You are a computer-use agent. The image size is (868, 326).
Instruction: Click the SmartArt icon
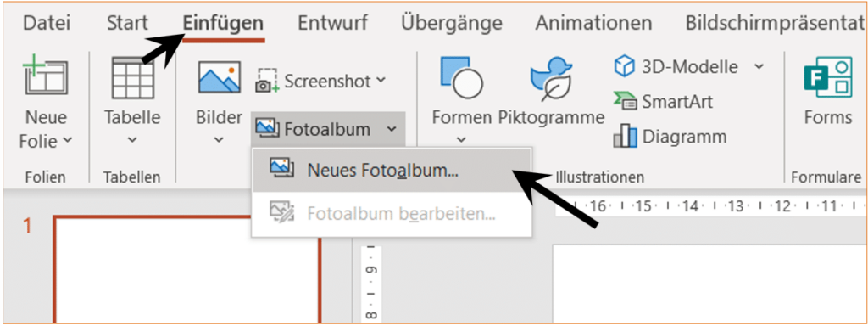click(626, 102)
